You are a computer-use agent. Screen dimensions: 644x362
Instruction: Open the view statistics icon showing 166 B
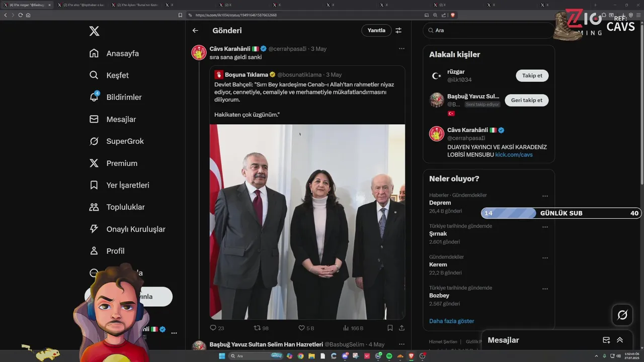pos(346,328)
